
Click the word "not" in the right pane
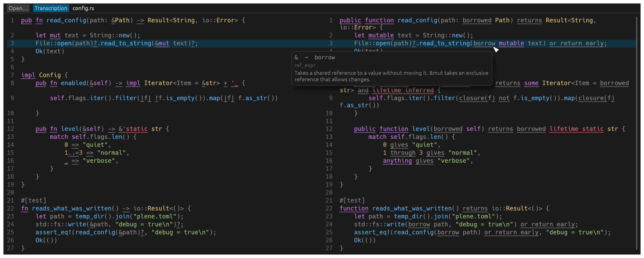pos(504,98)
